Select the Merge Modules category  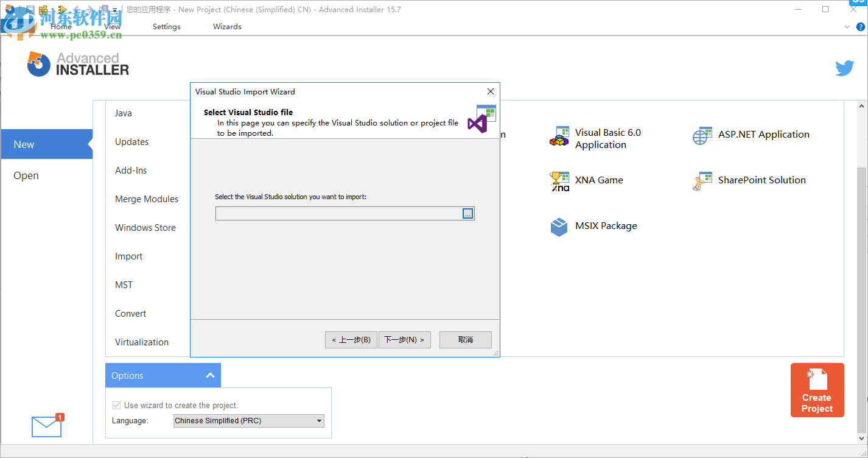tap(147, 199)
